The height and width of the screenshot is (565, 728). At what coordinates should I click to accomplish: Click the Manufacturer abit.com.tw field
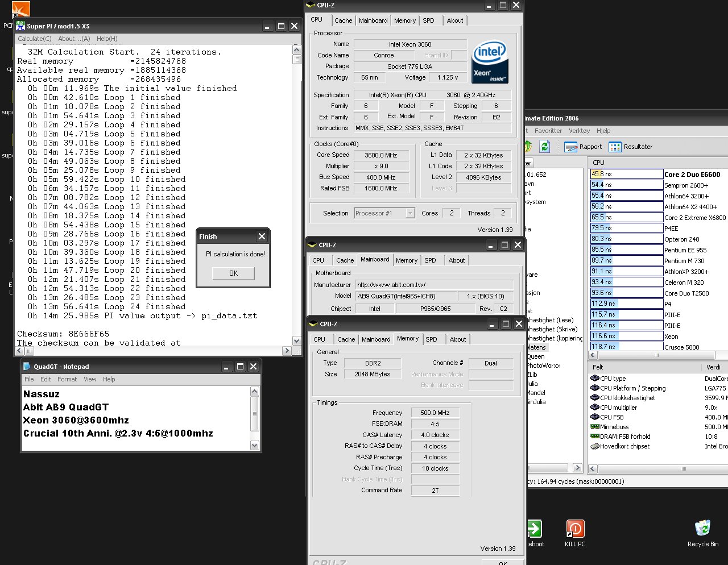point(435,285)
